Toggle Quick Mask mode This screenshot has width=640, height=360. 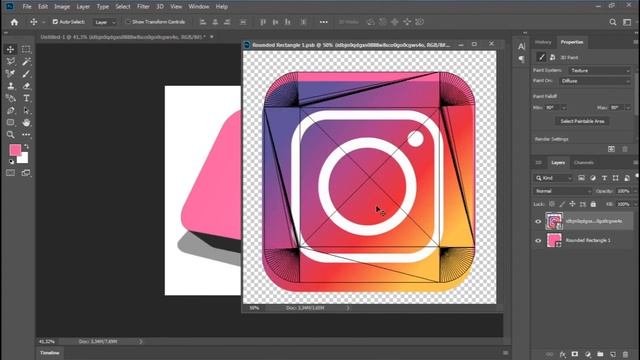click(x=11, y=173)
